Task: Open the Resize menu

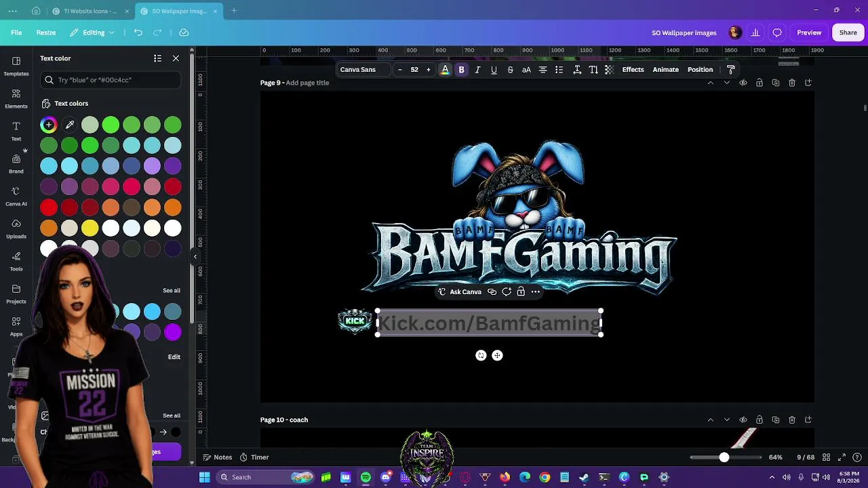Action: coord(46,33)
